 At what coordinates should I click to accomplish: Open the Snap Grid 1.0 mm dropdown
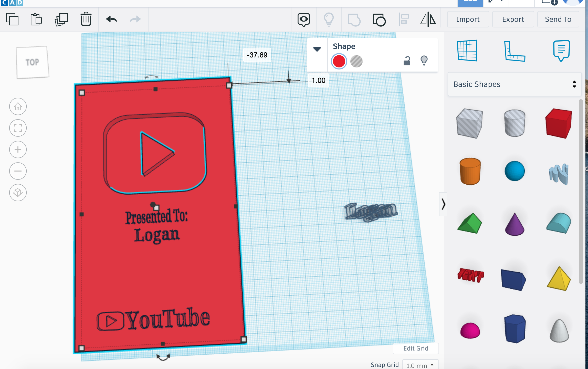coord(420,365)
